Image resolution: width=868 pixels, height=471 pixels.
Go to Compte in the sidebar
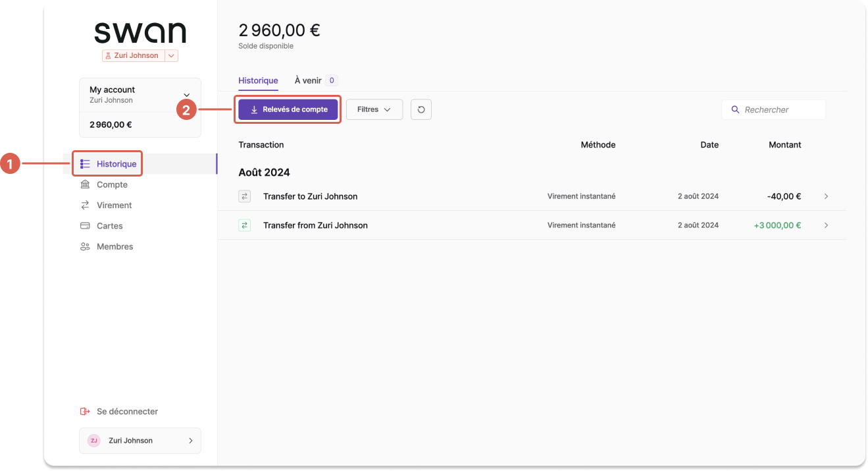click(x=112, y=184)
